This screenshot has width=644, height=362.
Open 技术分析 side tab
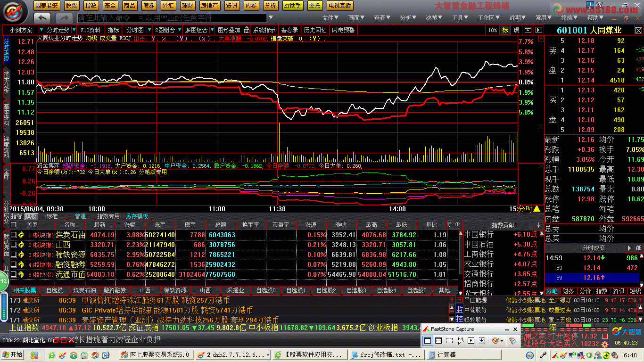[6, 82]
